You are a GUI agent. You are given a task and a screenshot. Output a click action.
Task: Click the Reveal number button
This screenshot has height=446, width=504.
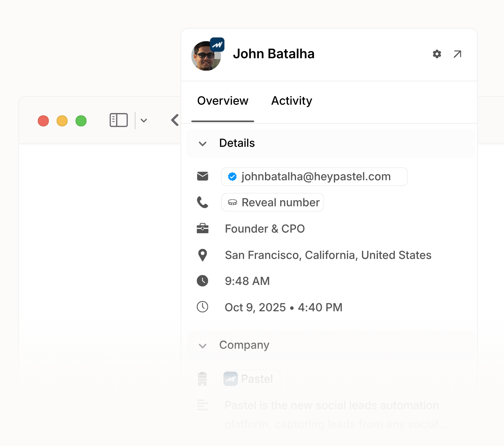point(272,202)
